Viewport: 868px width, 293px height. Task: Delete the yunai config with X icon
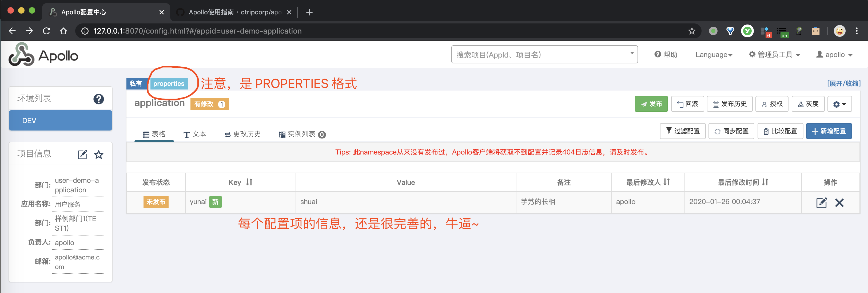[x=839, y=202]
